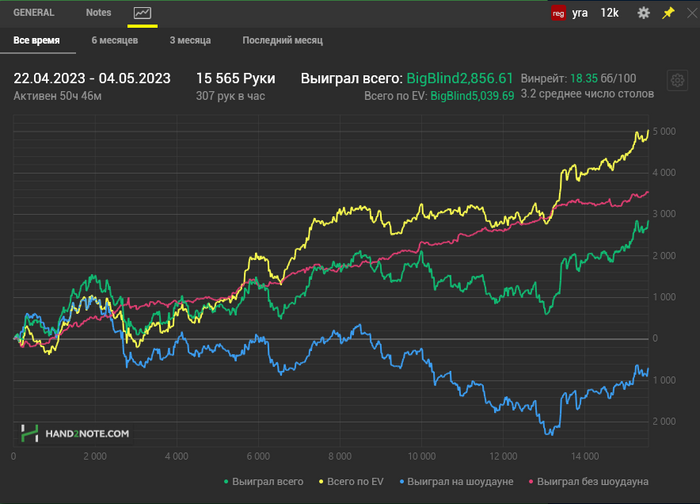Toggle the Всего по EV legend series
This screenshot has height=504, width=700.
point(351,482)
